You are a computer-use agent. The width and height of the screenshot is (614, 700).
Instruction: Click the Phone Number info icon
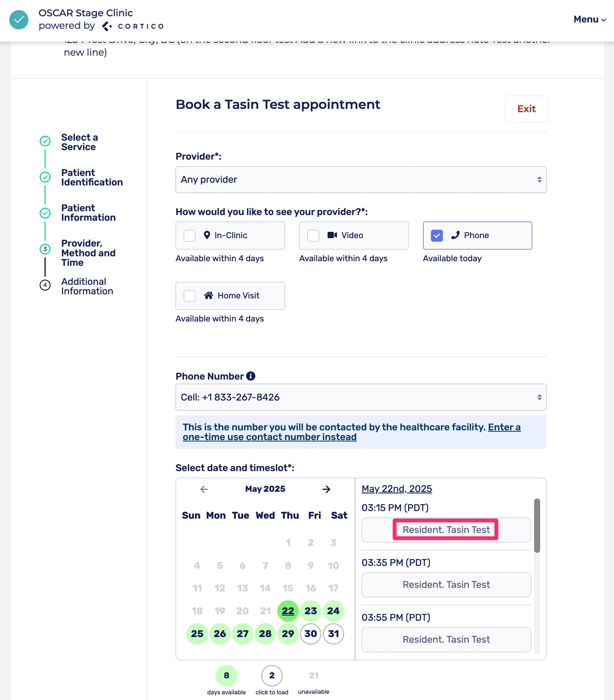pos(251,376)
